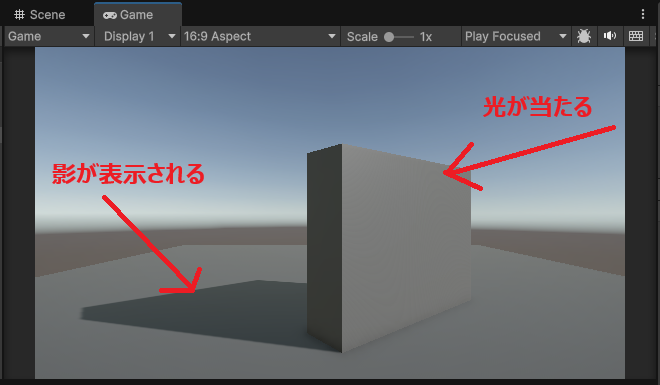Click the gamepad icon on Game tab
The image size is (660, 385).
point(110,15)
